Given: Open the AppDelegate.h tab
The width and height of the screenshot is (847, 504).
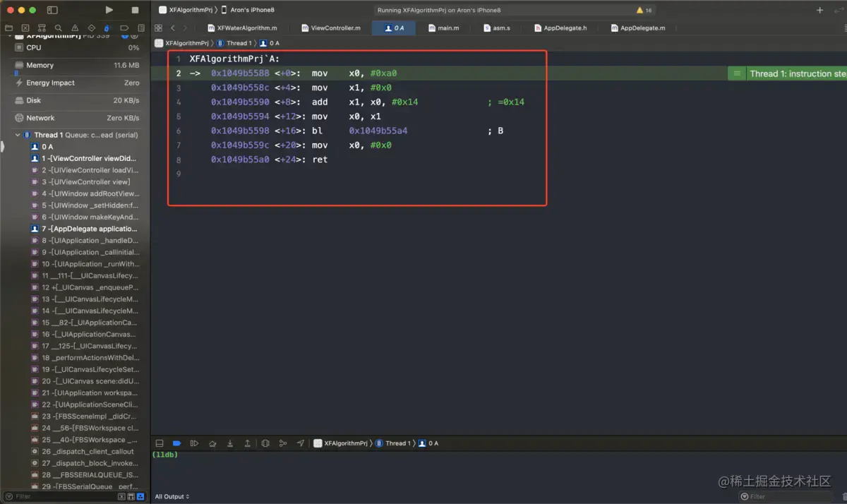Looking at the screenshot, I should tap(560, 28).
